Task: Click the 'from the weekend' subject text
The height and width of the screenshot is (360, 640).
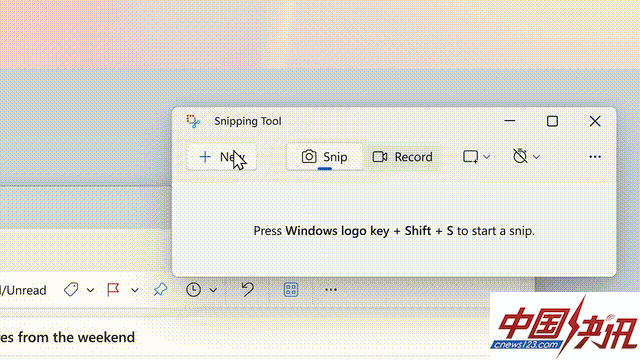Action: click(x=76, y=337)
